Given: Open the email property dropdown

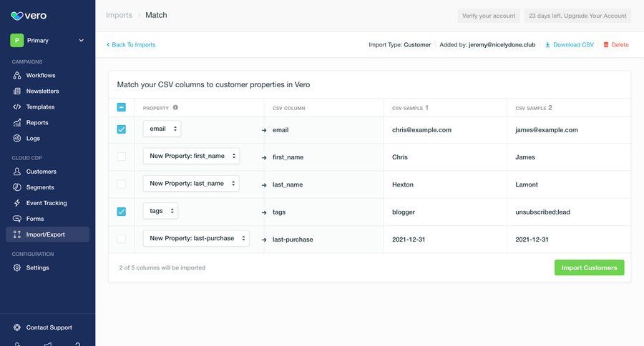Looking at the screenshot, I should pos(162,129).
